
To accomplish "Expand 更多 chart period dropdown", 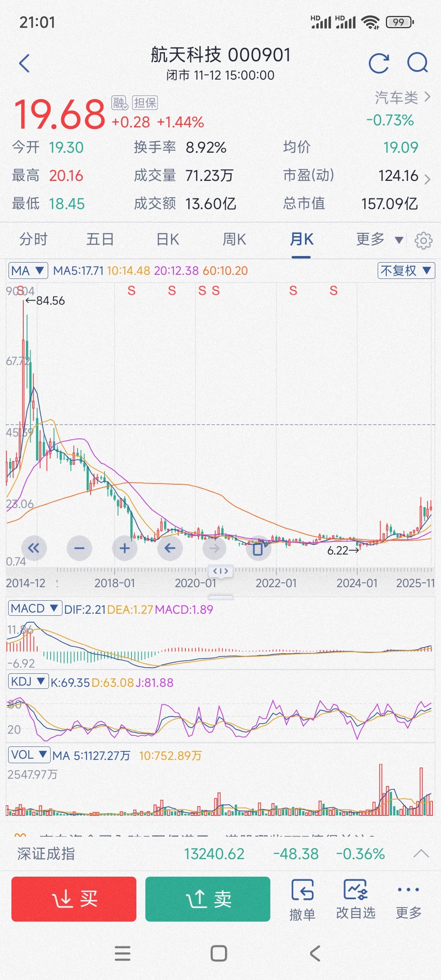I will (379, 239).
